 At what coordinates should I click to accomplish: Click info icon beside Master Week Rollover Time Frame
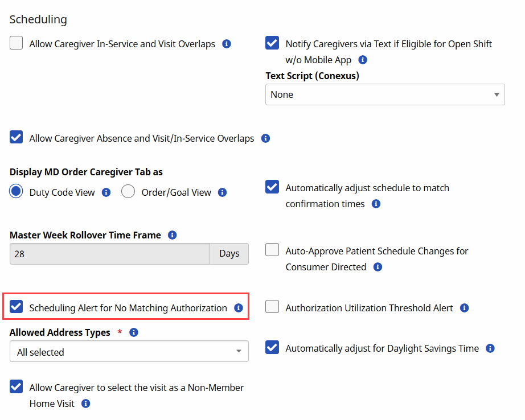(173, 235)
